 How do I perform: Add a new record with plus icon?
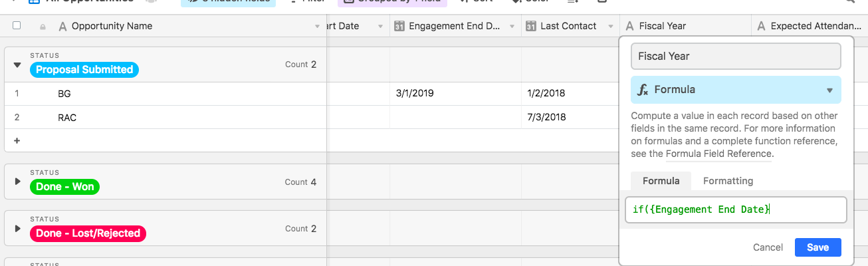pos(17,140)
